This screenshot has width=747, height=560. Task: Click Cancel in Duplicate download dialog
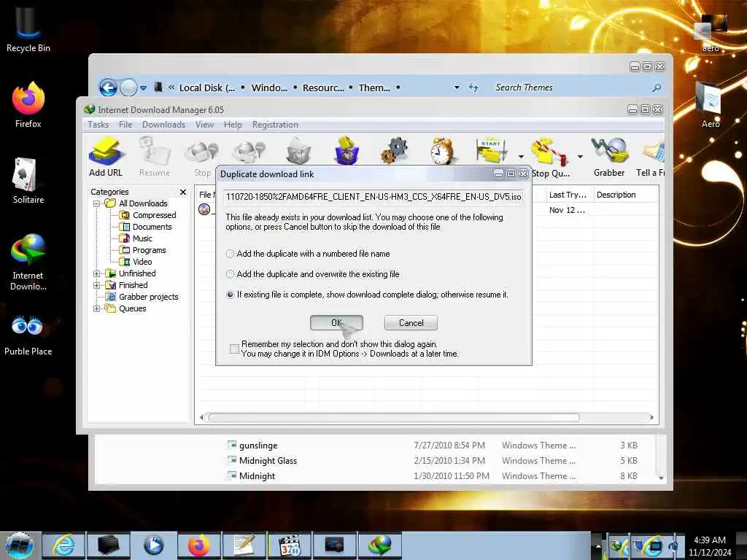(411, 323)
